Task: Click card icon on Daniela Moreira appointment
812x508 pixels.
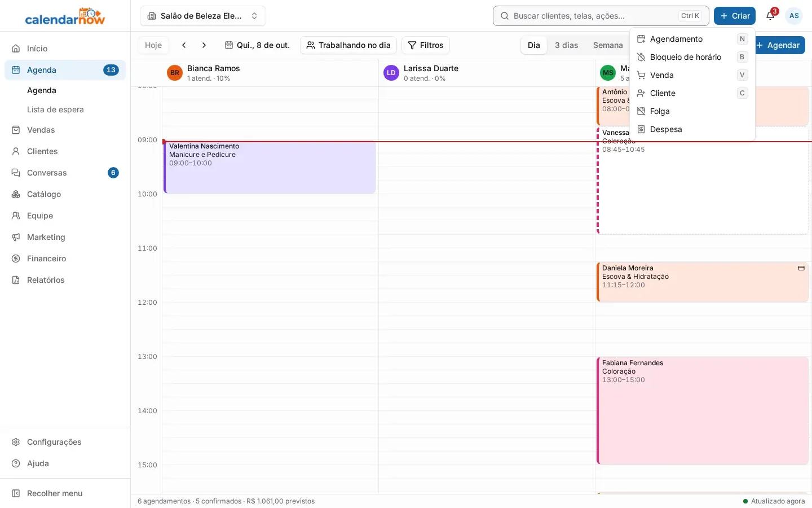Action: [801, 268]
